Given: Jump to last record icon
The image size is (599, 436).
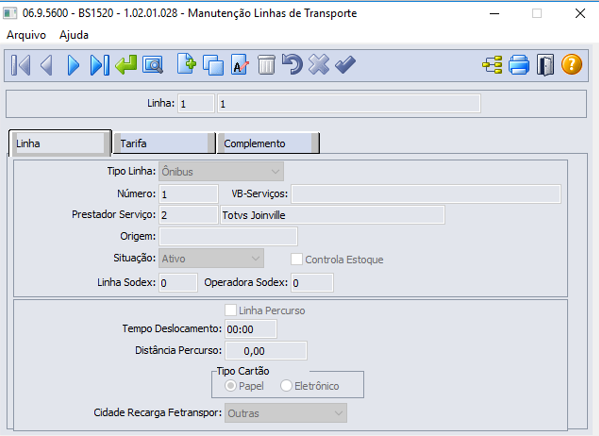Looking at the screenshot, I should 100,65.
